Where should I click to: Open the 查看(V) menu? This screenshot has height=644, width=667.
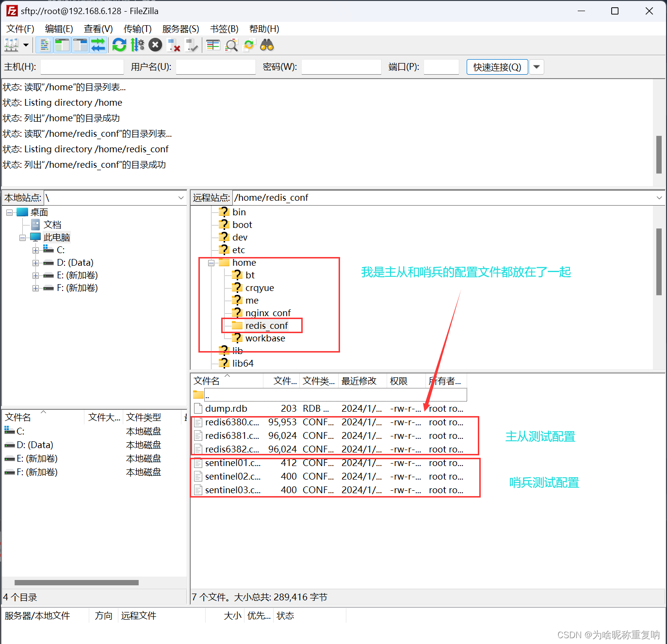[98, 29]
